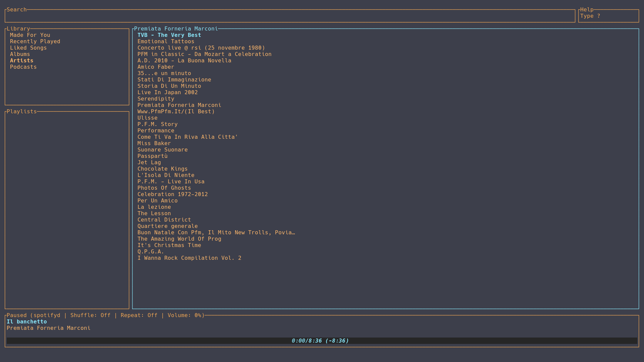Open Podcasts in the Library panel
Image resolution: width=644 pixels, height=362 pixels.
point(23,67)
